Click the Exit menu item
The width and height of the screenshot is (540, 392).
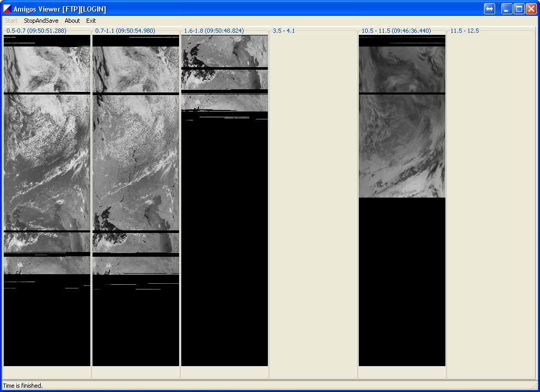coord(91,21)
